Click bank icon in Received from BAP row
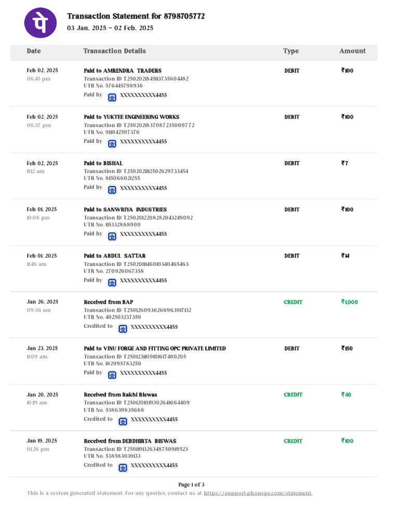 click(123, 329)
